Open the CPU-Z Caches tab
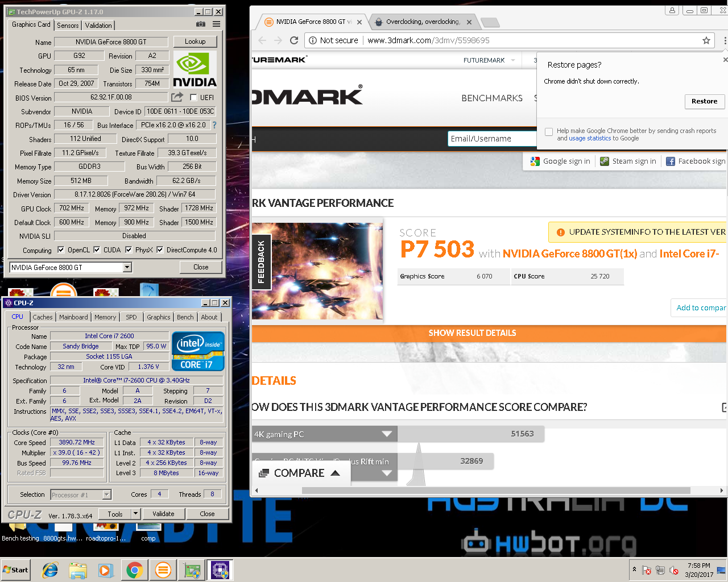 43,317
